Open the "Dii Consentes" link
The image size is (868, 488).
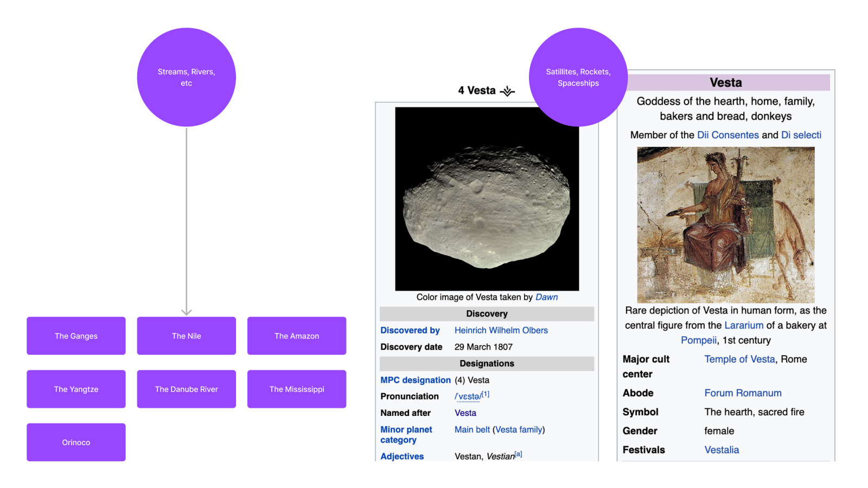tap(728, 135)
